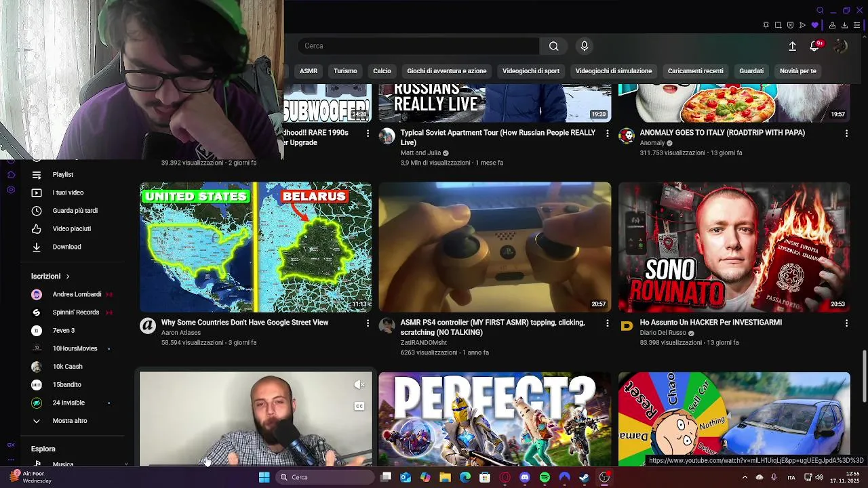Open options menu for ASMR PS4 controller video
The width and height of the screenshot is (868, 488).
coord(607,323)
